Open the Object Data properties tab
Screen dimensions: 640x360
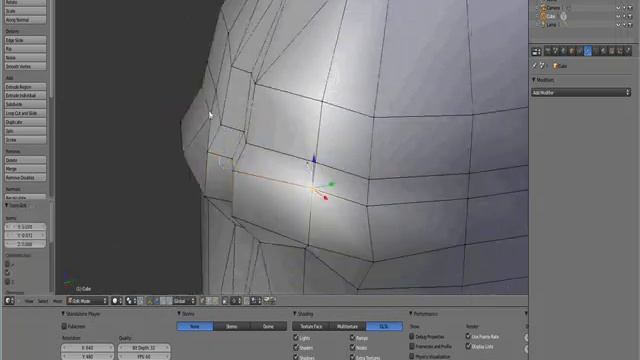(x=596, y=51)
